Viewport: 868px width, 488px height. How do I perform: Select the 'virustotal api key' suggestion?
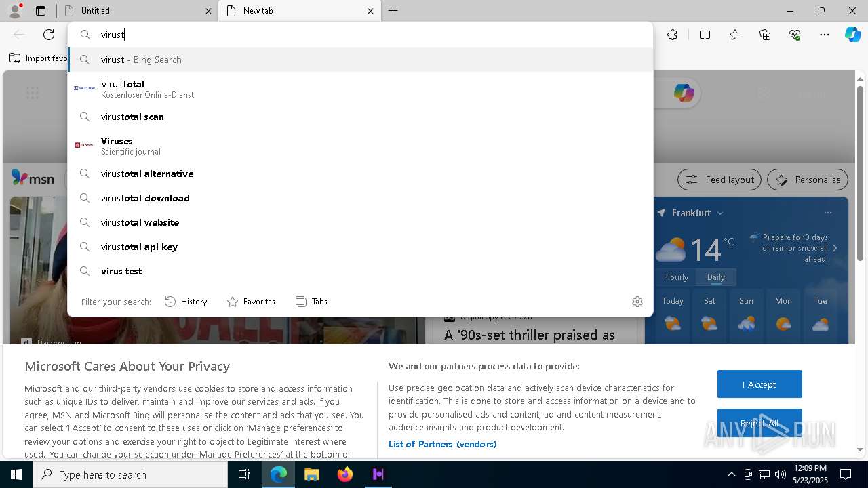click(x=360, y=247)
